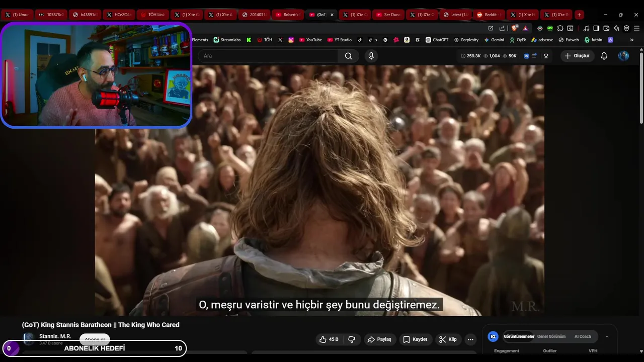The width and height of the screenshot is (644, 362).
Task: Click the media control music note icon
Action: tap(586, 28)
